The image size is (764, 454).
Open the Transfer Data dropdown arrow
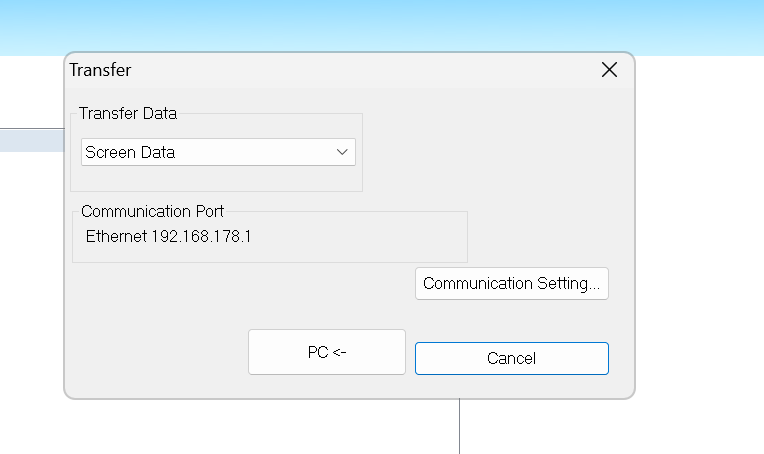coord(342,152)
